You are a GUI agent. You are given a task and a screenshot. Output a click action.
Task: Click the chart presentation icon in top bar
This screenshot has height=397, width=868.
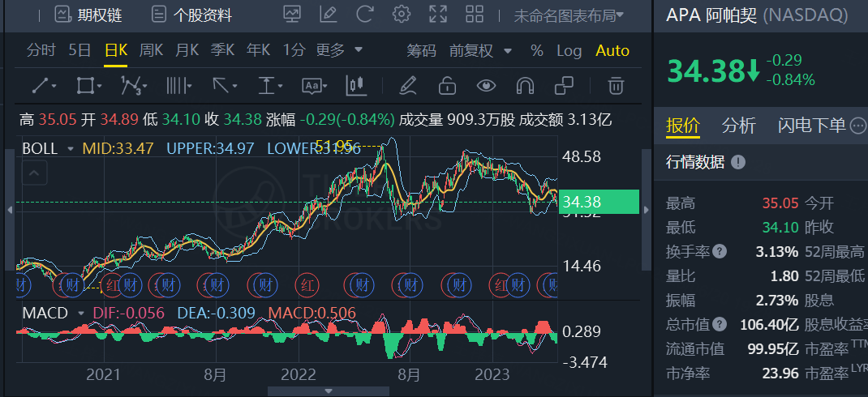pos(292,15)
